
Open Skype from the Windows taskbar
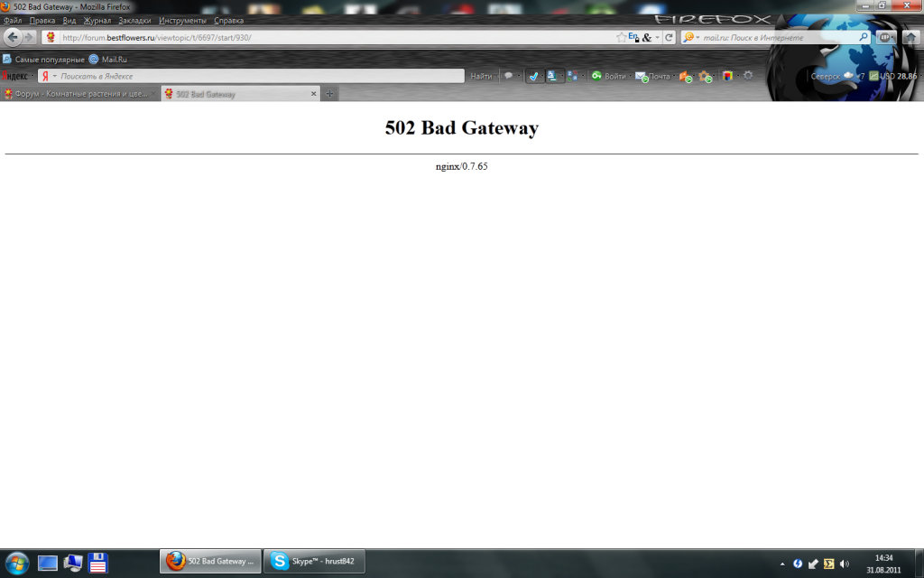click(x=314, y=562)
